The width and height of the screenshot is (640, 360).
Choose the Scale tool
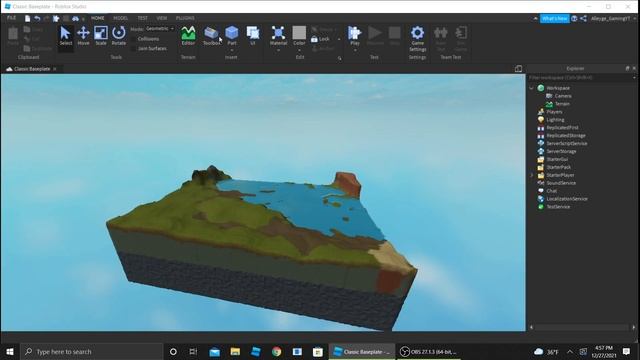[x=101, y=35]
